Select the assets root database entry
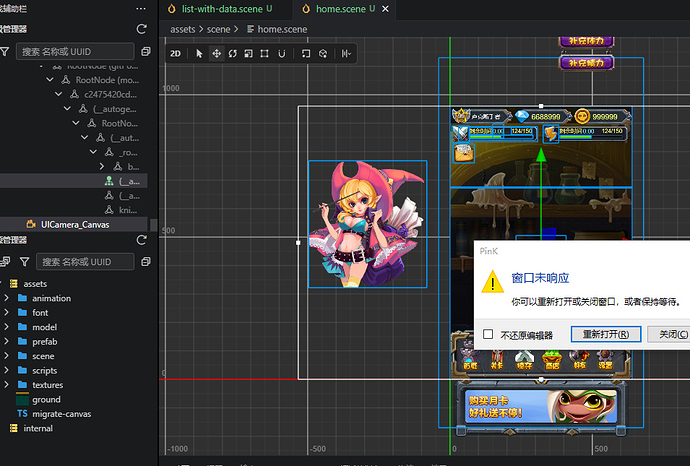This screenshot has height=466, width=690. pos(35,284)
